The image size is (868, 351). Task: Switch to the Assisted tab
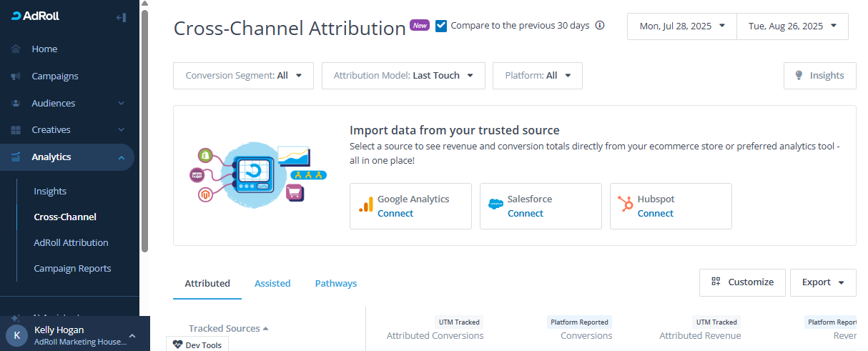(x=272, y=284)
